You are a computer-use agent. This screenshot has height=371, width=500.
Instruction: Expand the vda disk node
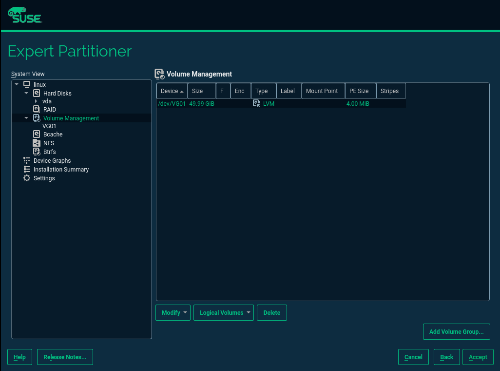[36, 101]
